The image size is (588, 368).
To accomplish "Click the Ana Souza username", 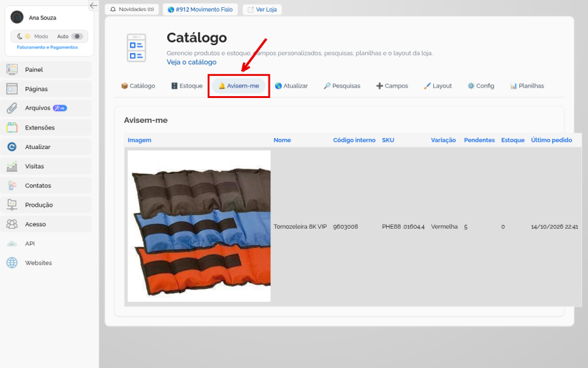I will (42, 18).
